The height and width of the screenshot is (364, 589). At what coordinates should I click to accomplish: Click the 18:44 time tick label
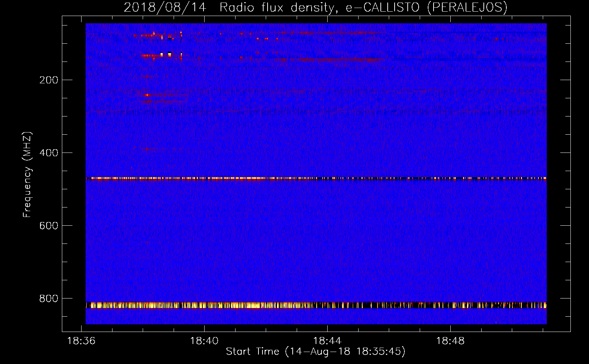(x=327, y=341)
